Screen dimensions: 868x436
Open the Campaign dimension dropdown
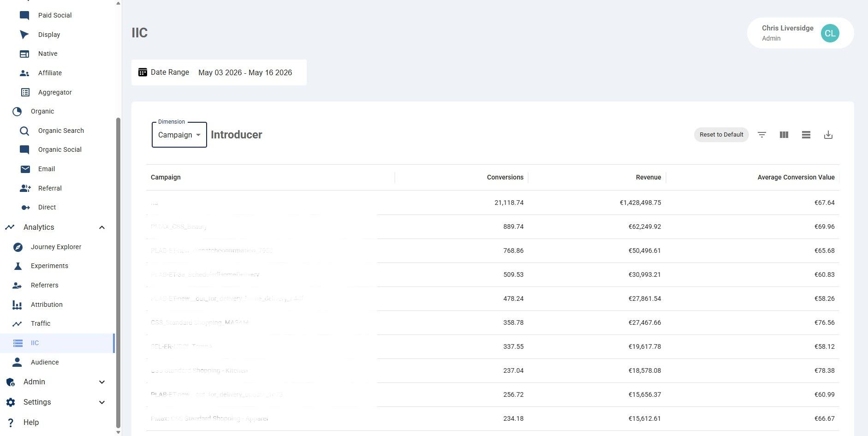(179, 135)
